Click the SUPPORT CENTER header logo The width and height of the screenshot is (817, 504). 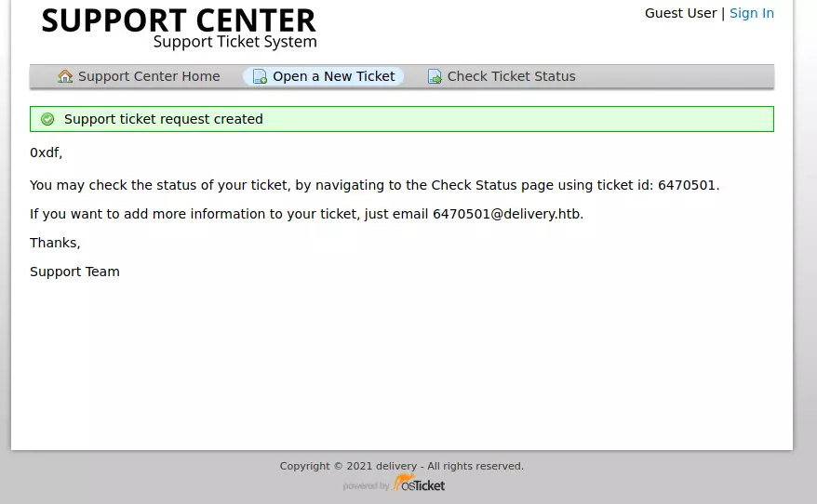pyautogui.click(x=179, y=20)
